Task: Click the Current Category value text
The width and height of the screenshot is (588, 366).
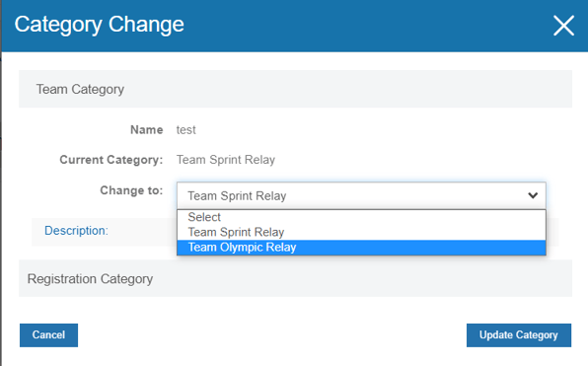Action: click(226, 160)
